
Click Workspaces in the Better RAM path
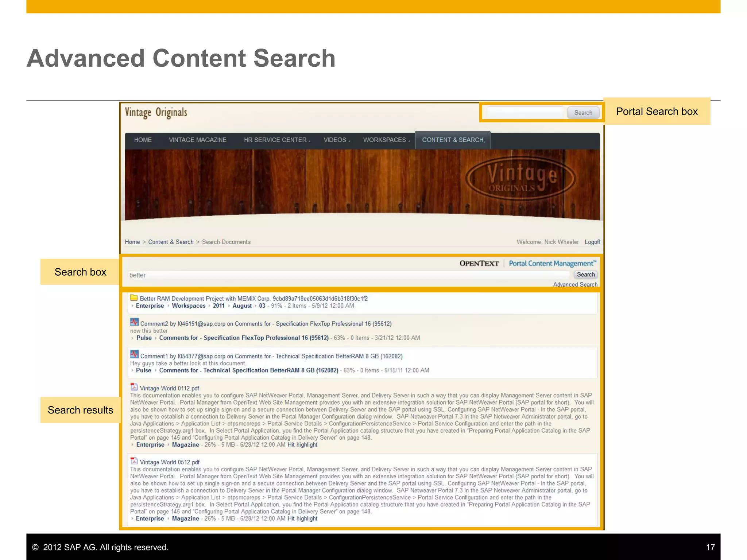[189, 306]
